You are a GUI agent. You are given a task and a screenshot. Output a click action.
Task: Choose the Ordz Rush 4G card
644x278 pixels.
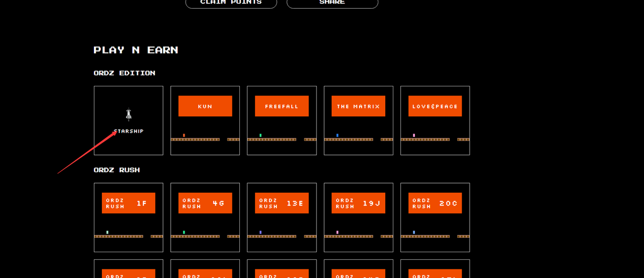click(205, 217)
